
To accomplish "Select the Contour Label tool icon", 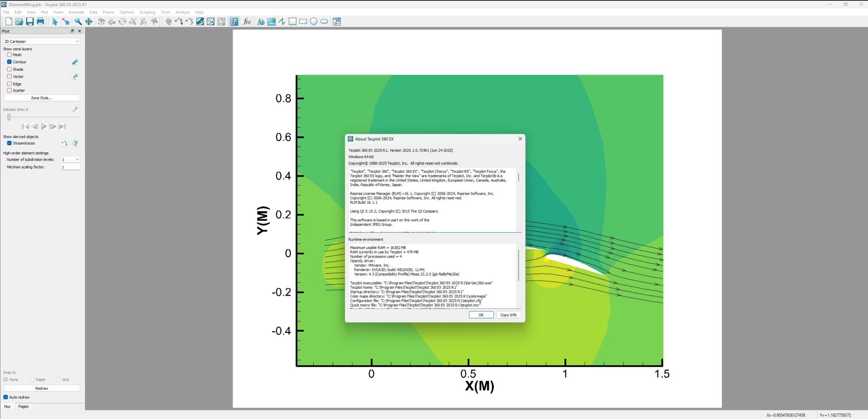I will (x=221, y=21).
